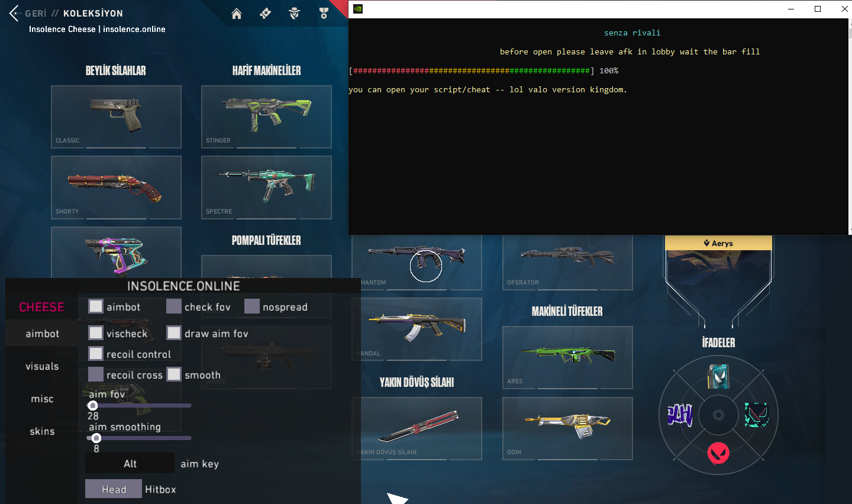Select the top spray slot in wheel
The image size is (852, 504).
pos(718,377)
